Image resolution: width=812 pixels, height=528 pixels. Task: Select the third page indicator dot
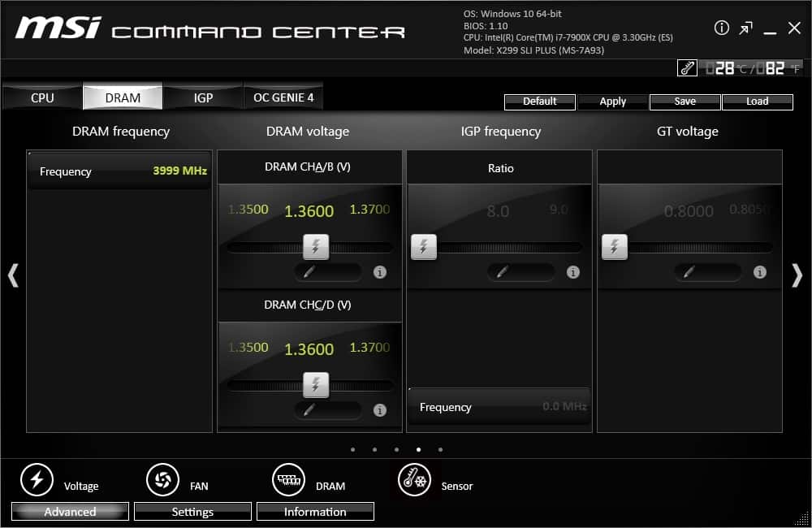396,450
